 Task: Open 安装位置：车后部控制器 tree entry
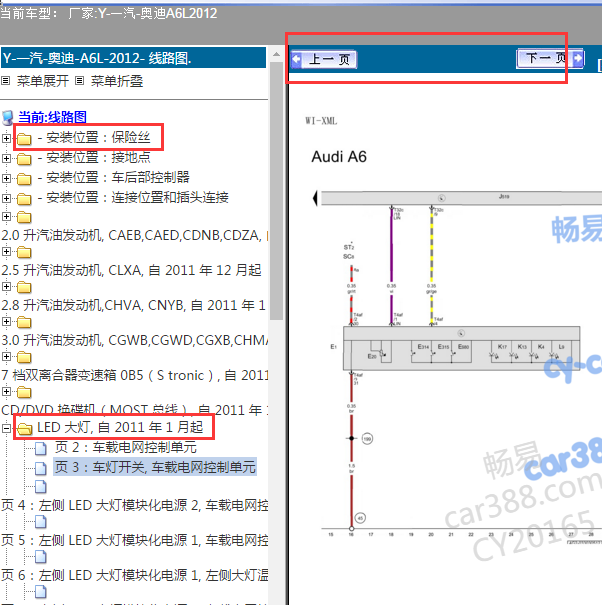[113, 177]
